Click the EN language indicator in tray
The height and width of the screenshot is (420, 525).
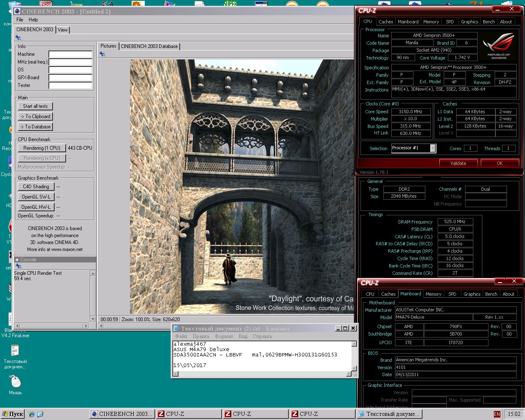coord(497,414)
